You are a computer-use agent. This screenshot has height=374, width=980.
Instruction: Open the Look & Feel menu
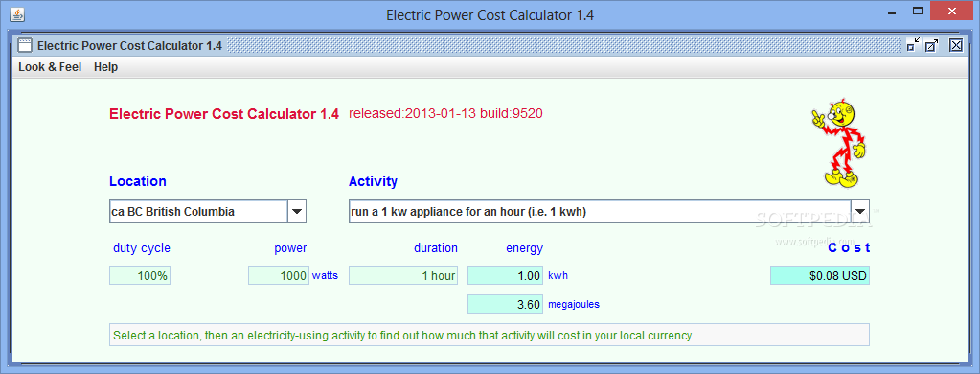click(50, 67)
